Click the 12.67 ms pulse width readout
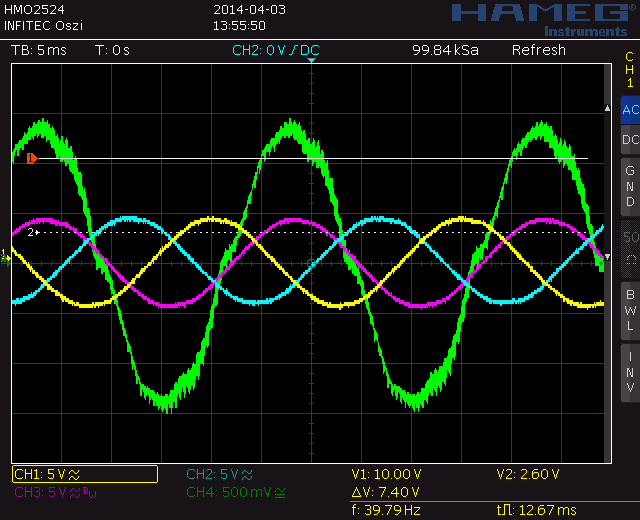640x520 pixels. tap(537, 510)
